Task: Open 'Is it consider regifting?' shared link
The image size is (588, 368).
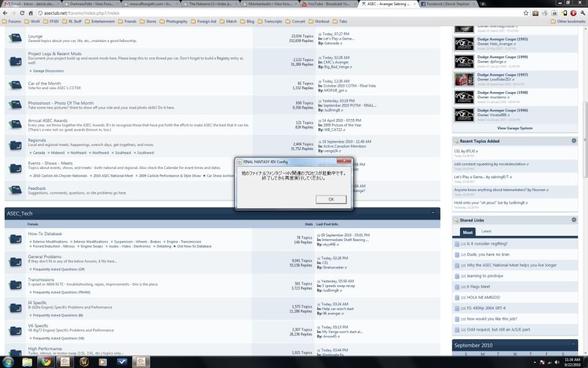Action: tap(487, 244)
